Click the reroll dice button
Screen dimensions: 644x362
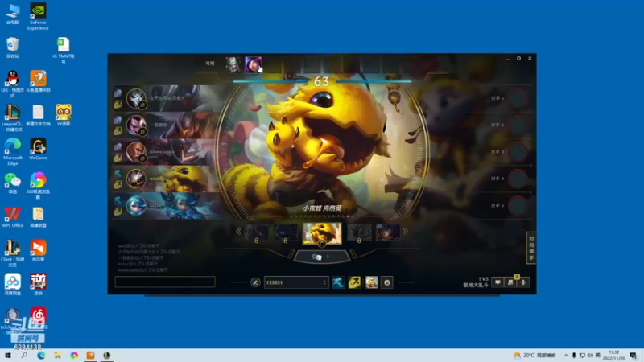coord(321,257)
